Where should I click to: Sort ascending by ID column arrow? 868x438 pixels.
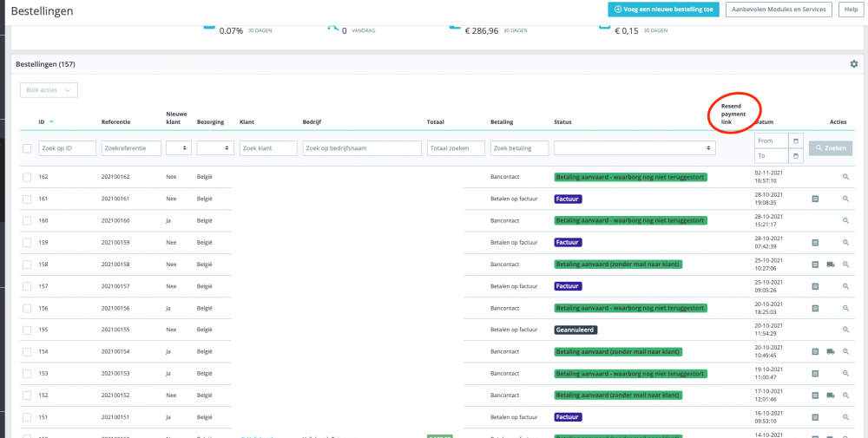pyautogui.click(x=52, y=121)
